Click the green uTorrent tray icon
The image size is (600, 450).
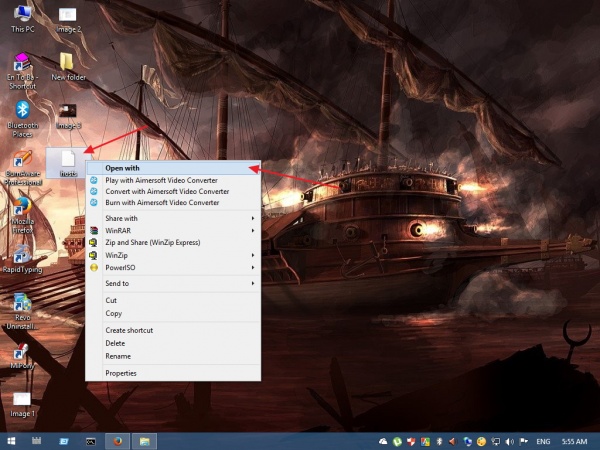pyautogui.click(x=397, y=442)
